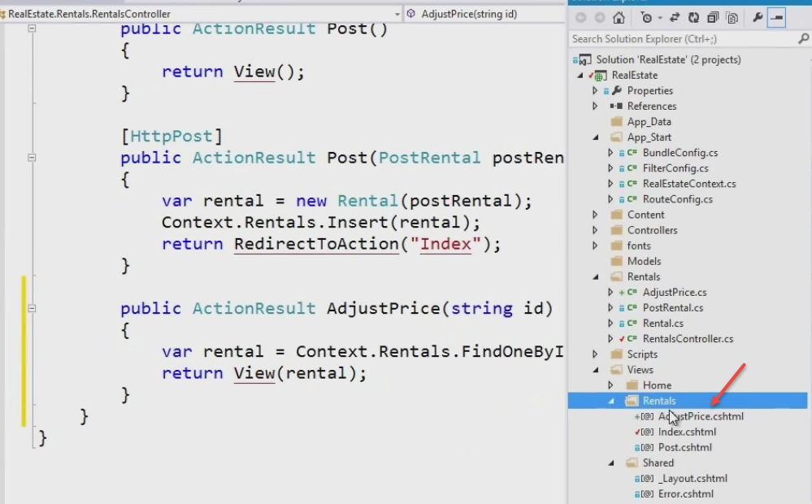Select the Views folder label
812x504 pixels.
(640, 371)
